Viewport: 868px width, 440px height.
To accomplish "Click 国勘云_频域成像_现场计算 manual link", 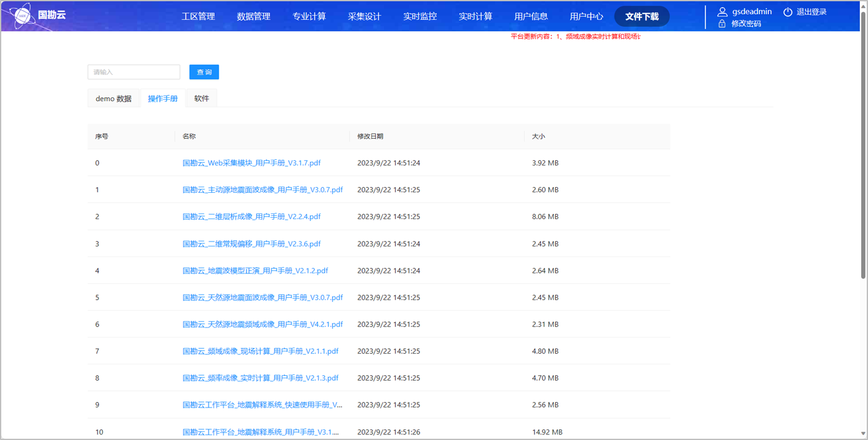I will click(x=260, y=351).
